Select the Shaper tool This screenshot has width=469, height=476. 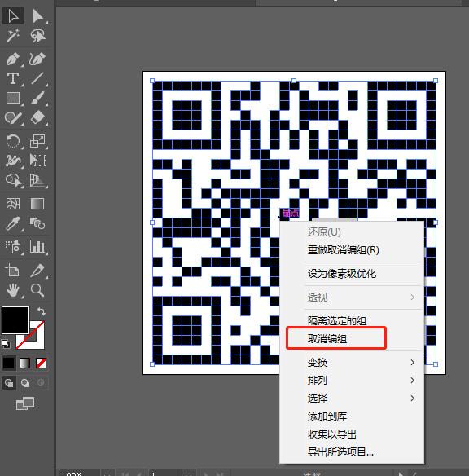[13, 118]
